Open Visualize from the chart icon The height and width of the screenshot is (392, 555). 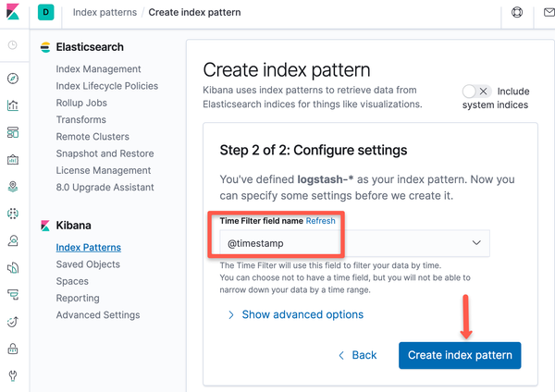[12, 105]
